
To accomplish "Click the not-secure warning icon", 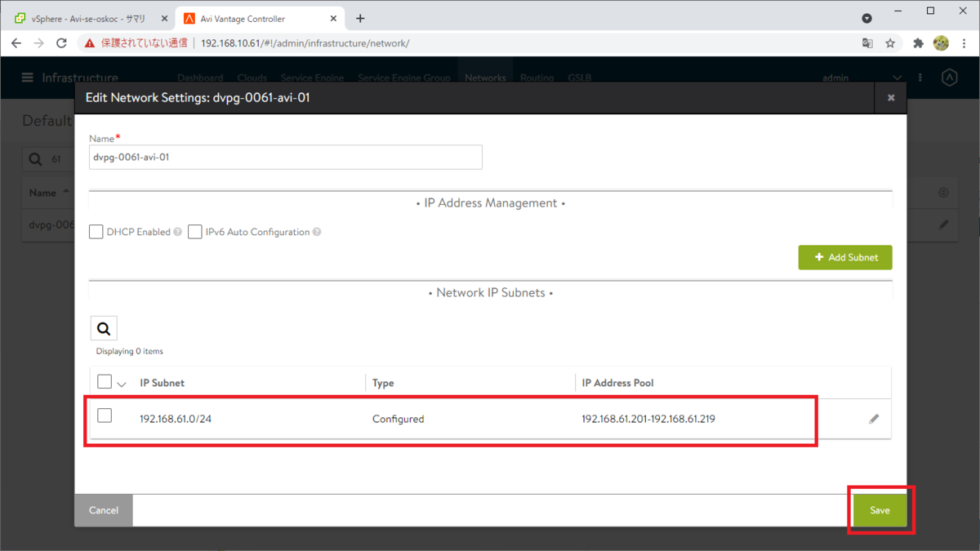I will coord(90,43).
